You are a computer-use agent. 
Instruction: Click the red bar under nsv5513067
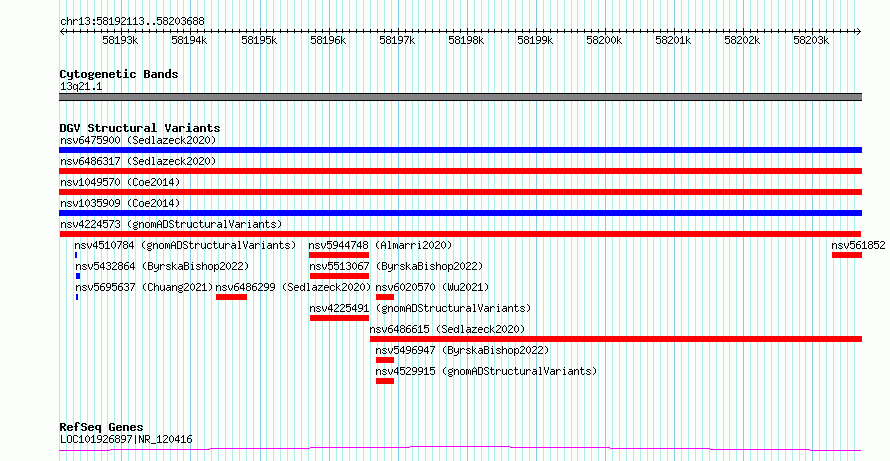coord(339,276)
